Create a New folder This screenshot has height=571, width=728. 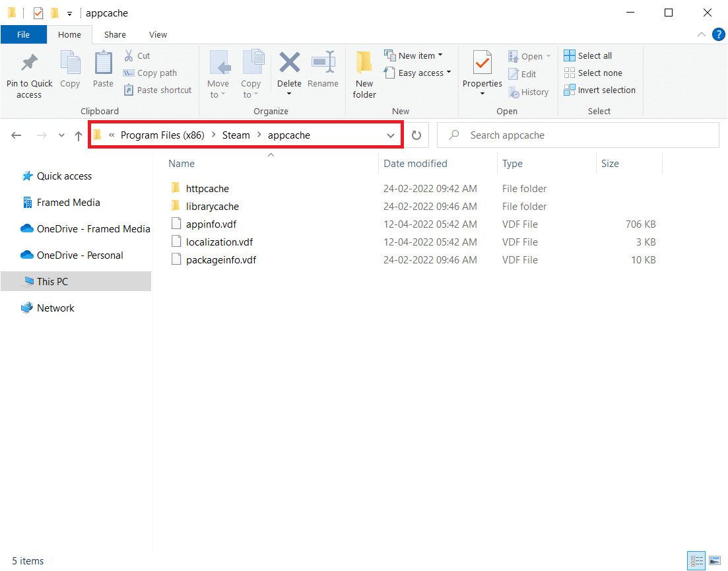click(364, 75)
